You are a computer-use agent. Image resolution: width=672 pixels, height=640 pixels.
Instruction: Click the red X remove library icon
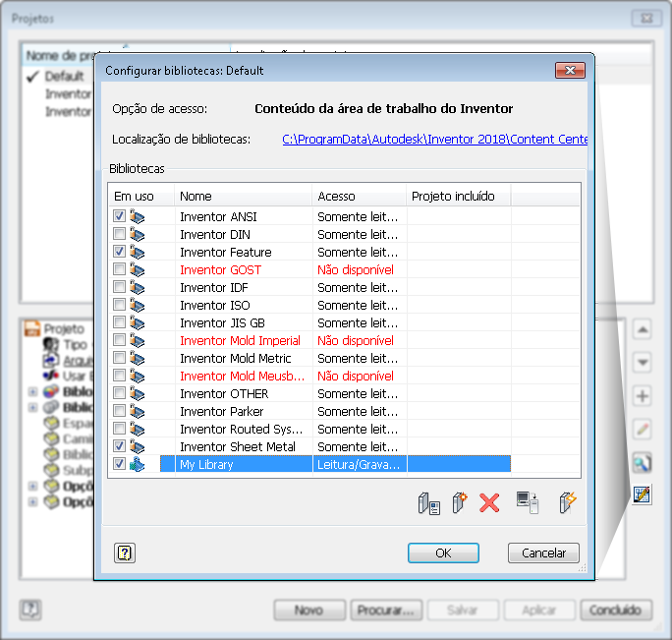pyautogui.click(x=489, y=502)
